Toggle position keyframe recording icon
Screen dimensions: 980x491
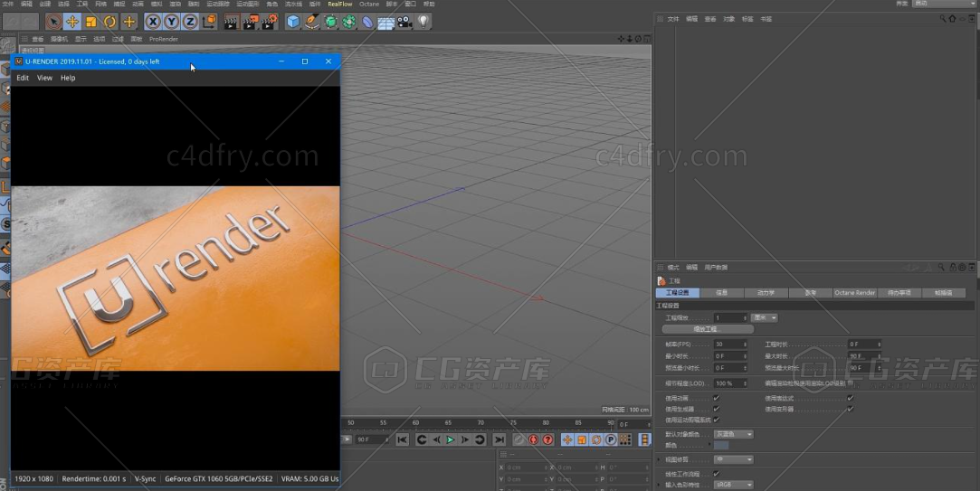pos(567,439)
